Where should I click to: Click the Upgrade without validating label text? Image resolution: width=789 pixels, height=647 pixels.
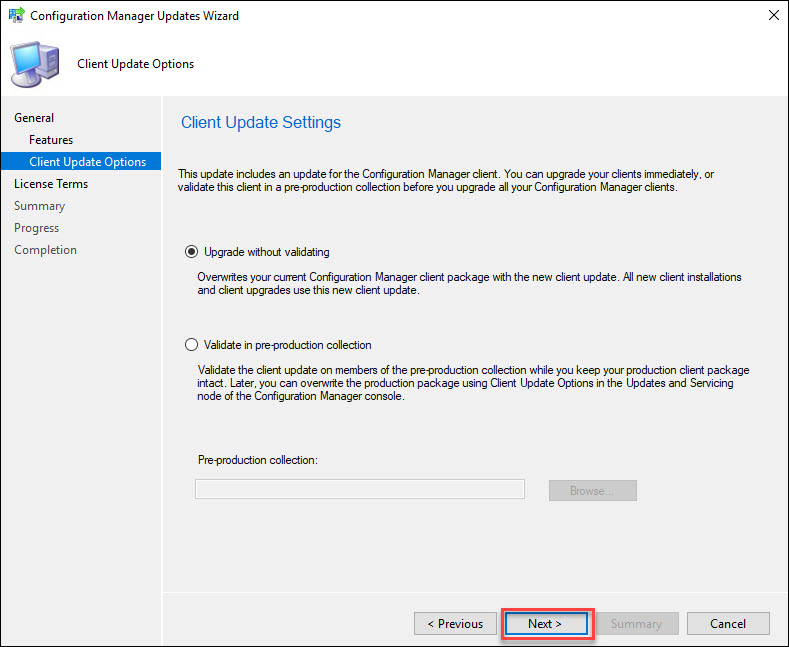click(267, 252)
